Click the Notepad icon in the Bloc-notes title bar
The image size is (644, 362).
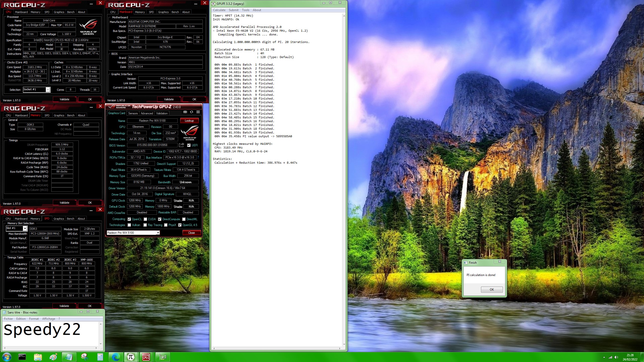tap(5, 312)
